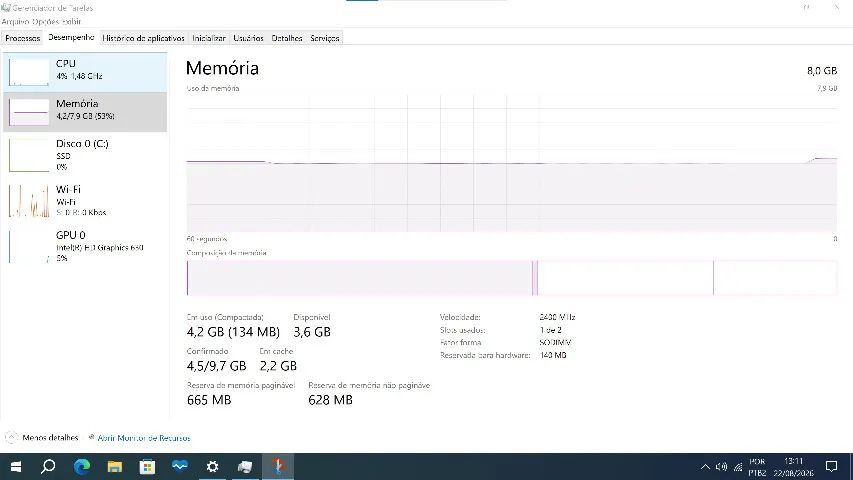Viewport: 853px width, 480px height.
Task: Open the Exibir menu
Action: pyautogui.click(x=71, y=22)
